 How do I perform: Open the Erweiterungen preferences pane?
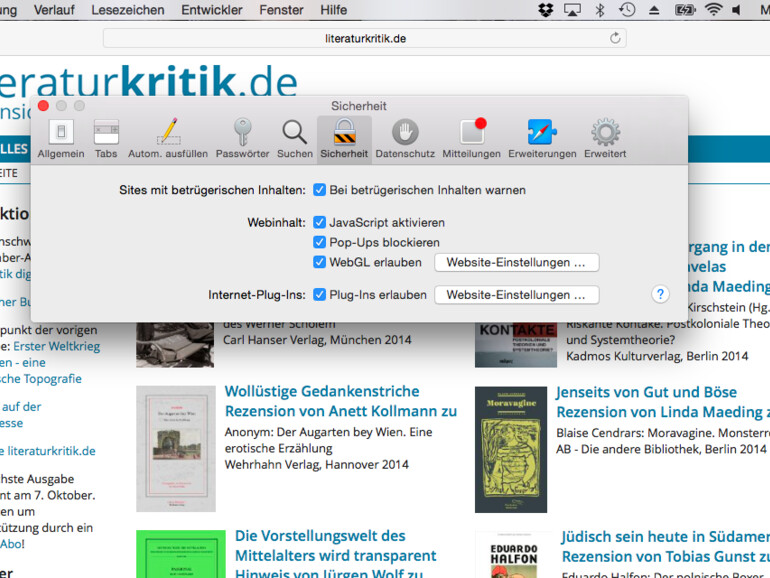pos(542,138)
